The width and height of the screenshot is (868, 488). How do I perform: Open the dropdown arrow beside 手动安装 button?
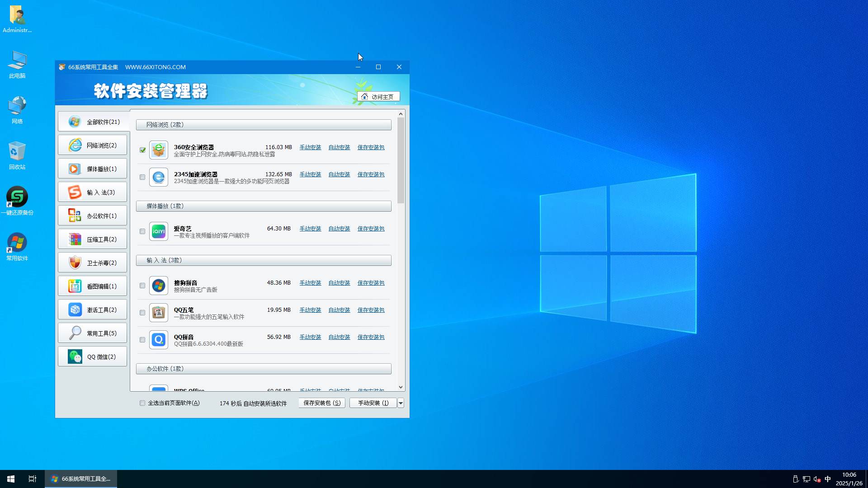[x=401, y=403]
